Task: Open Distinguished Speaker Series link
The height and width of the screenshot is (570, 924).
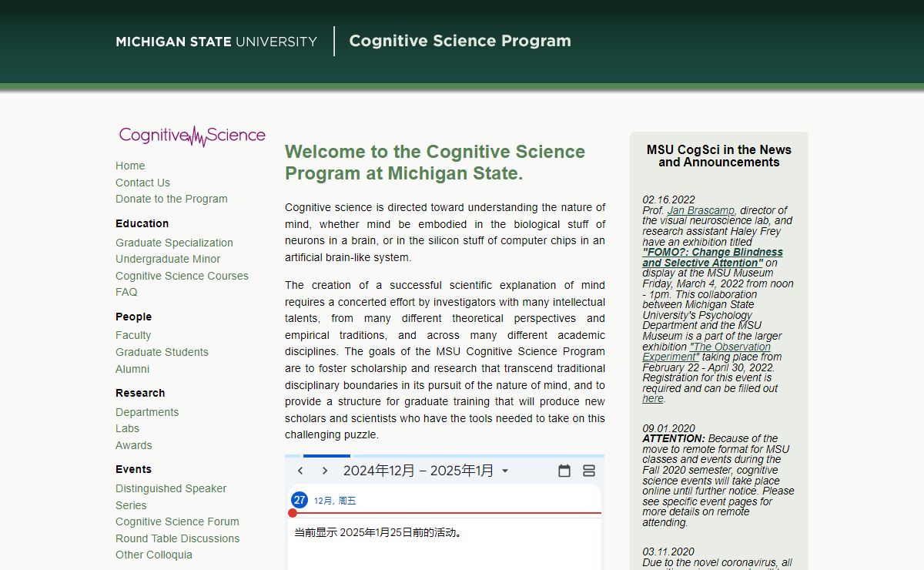Action: click(x=171, y=497)
